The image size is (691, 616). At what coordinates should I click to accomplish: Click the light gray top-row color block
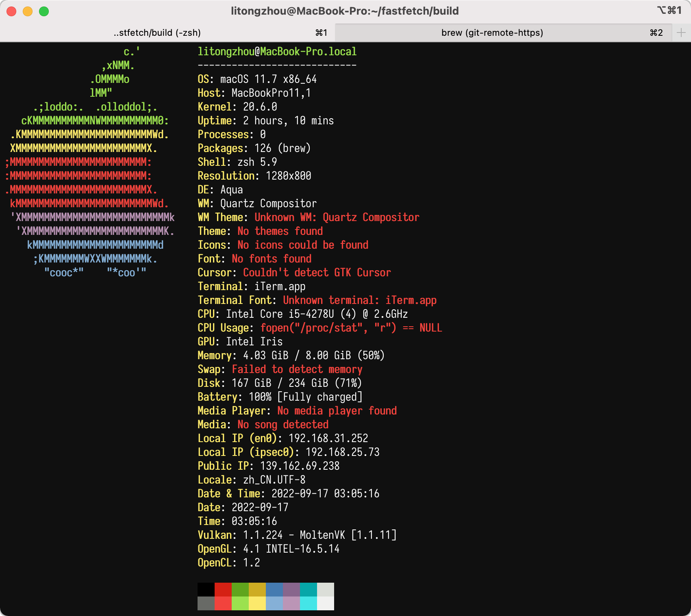[x=326, y=590]
